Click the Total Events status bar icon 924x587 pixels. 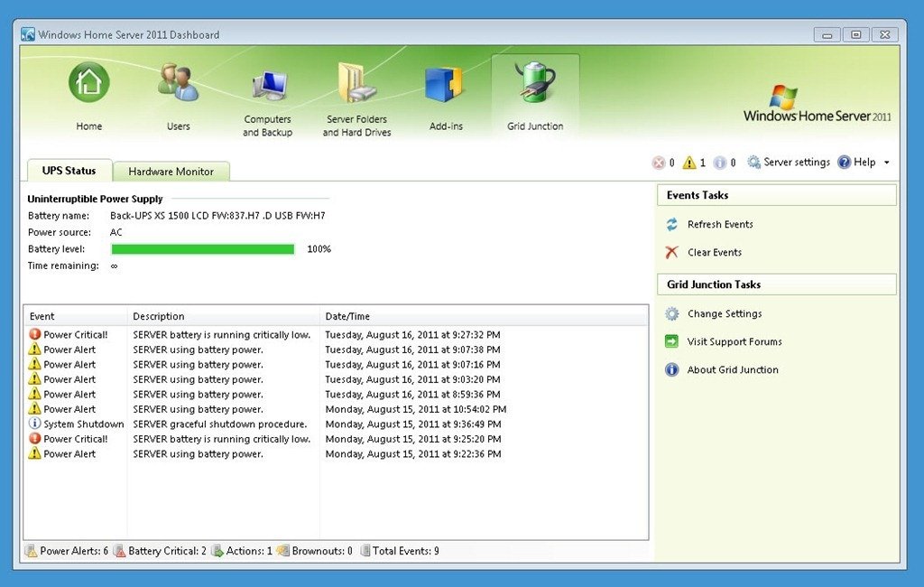(x=365, y=551)
